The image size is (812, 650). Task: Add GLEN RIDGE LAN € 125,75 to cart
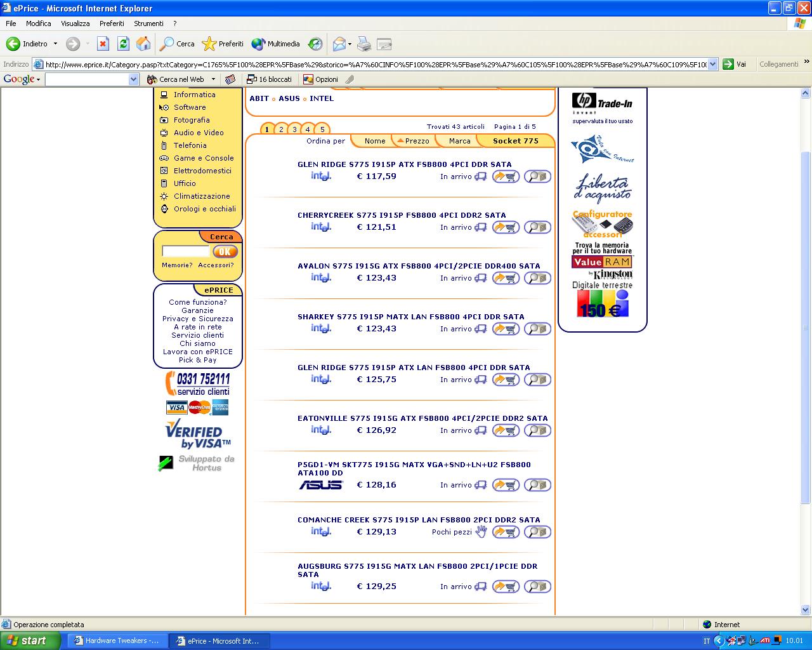(506, 380)
